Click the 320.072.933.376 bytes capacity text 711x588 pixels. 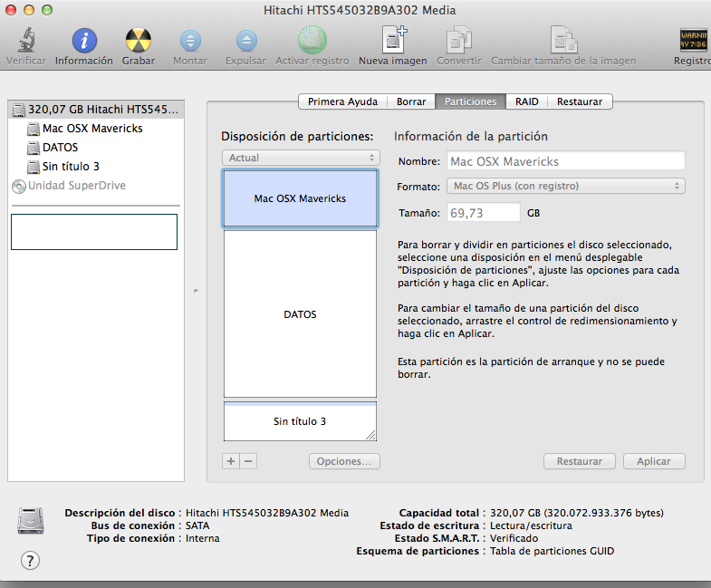click(x=604, y=513)
